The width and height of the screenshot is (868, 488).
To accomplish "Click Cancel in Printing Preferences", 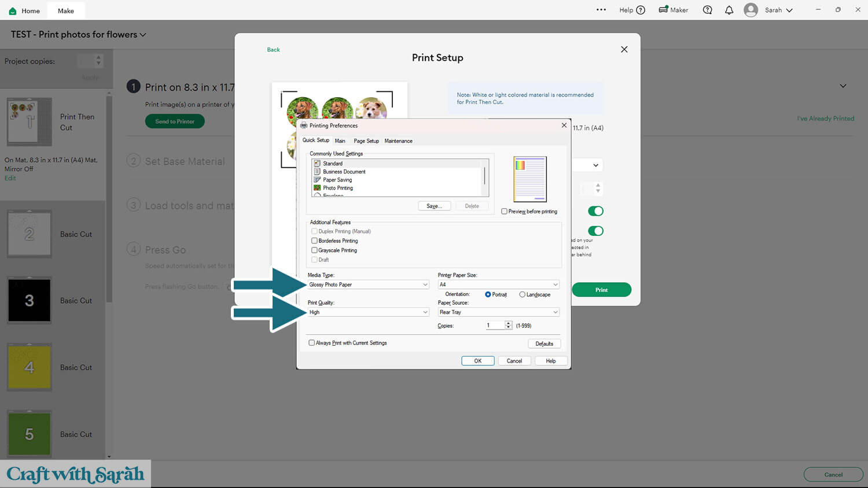I will point(514,361).
